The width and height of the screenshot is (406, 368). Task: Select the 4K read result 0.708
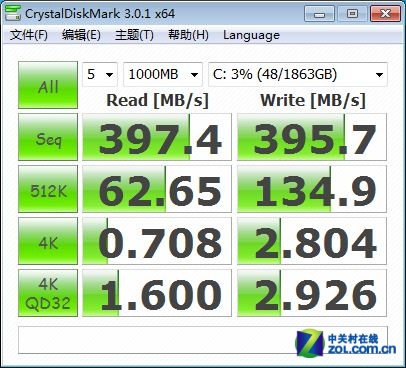[x=157, y=241]
